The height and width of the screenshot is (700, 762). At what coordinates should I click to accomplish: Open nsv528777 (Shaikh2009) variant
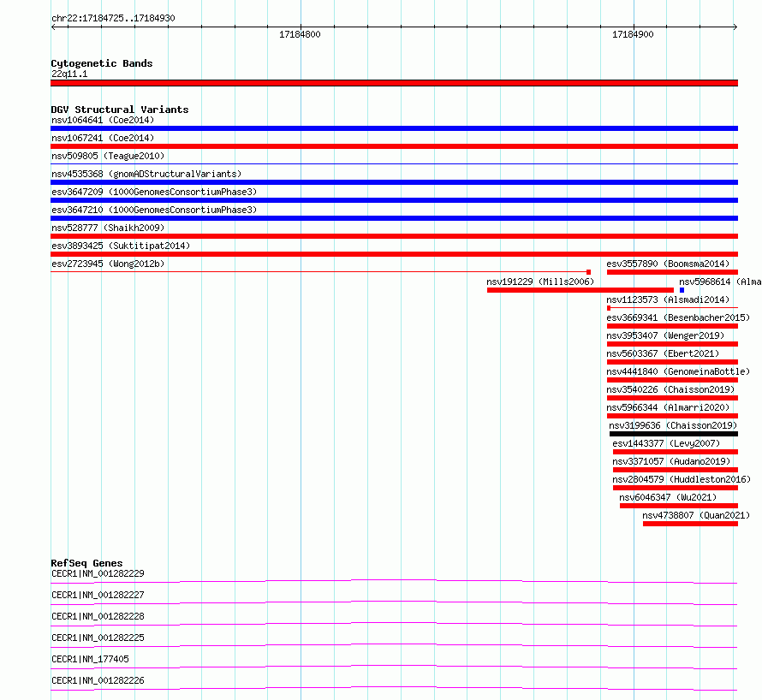(108, 228)
